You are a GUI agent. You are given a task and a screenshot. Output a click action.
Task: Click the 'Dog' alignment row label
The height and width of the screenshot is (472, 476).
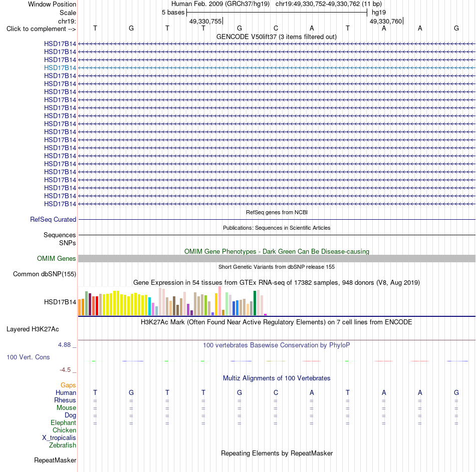(71, 415)
